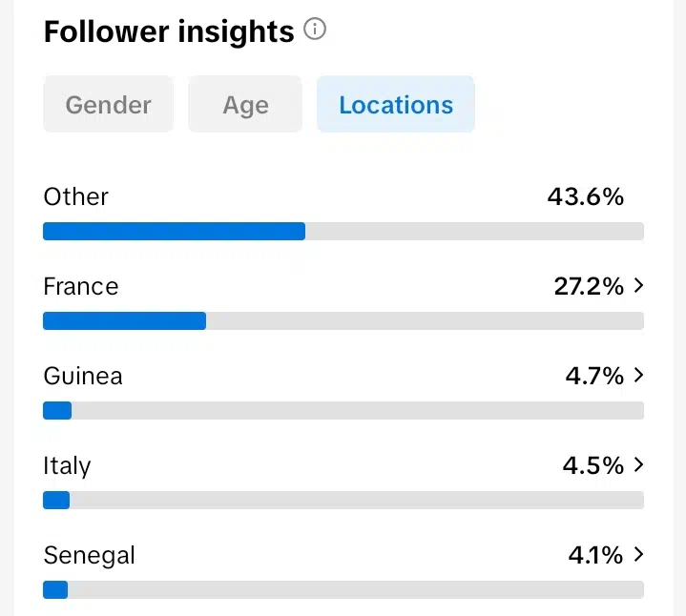The height and width of the screenshot is (616, 686).
Task: Click the 27.2% France value
Action: click(589, 286)
